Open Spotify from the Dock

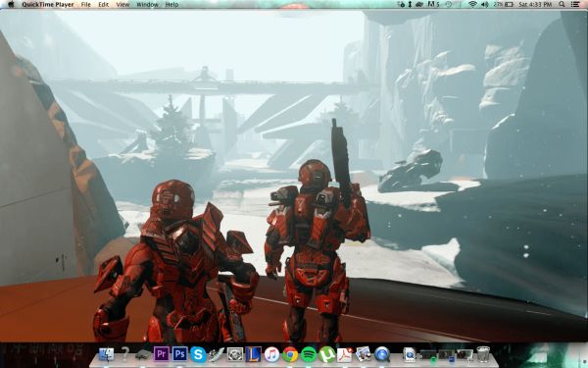tap(309, 354)
